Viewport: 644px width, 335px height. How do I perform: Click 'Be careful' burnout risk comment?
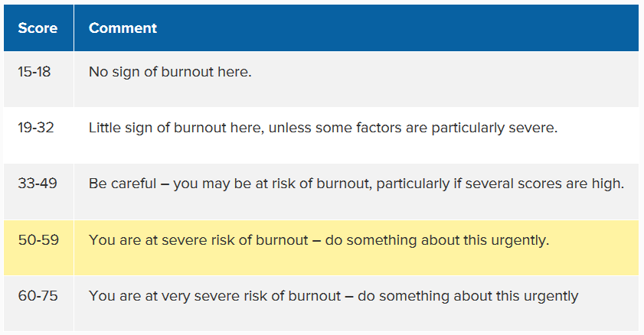356,184
